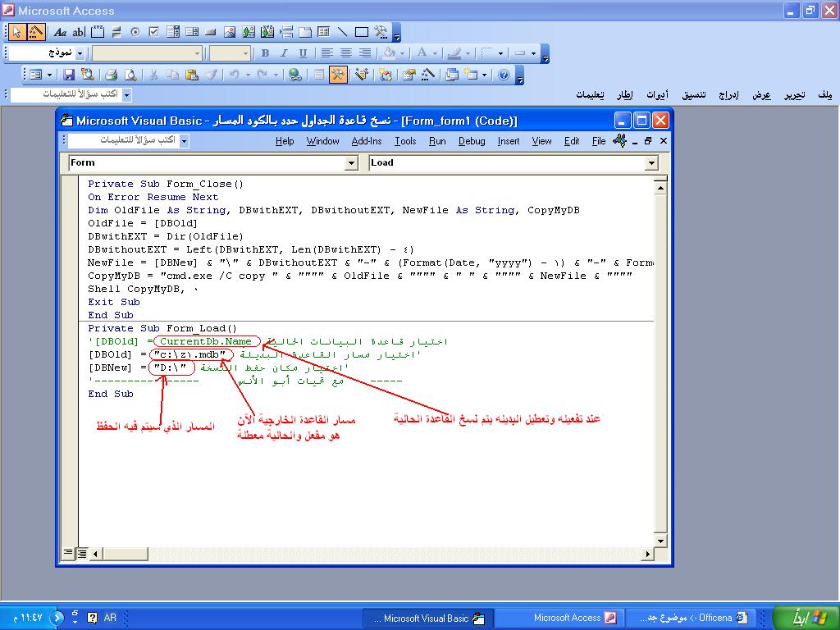Toggle Underline formatting
The image size is (840, 630).
coord(303,53)
